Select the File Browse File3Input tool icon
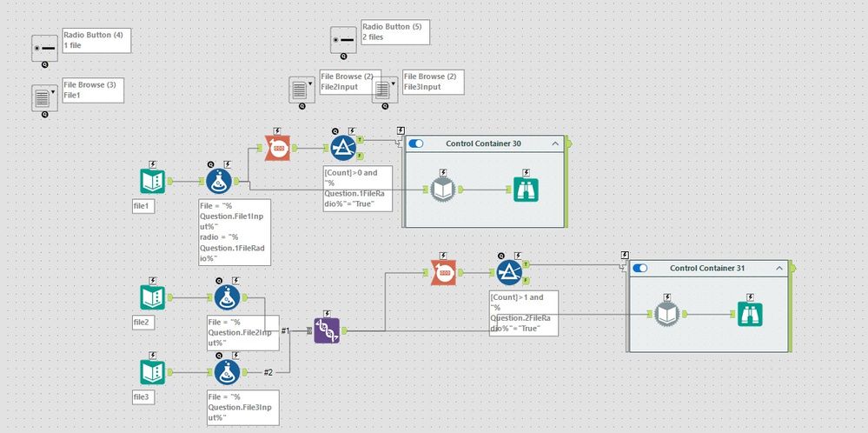This screenshot has height=433, width=868. 385,90
